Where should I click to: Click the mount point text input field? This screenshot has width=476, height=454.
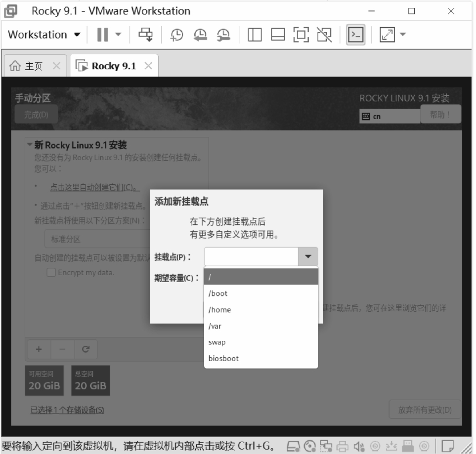coord(251,257)
